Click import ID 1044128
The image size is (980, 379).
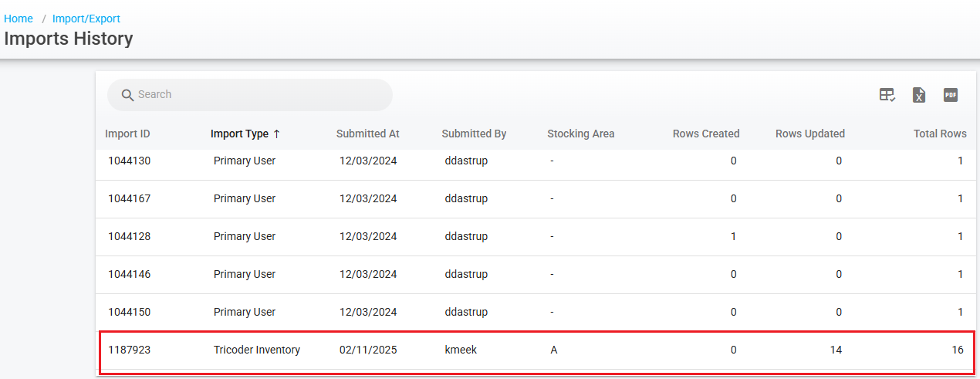tap(129, 236)
